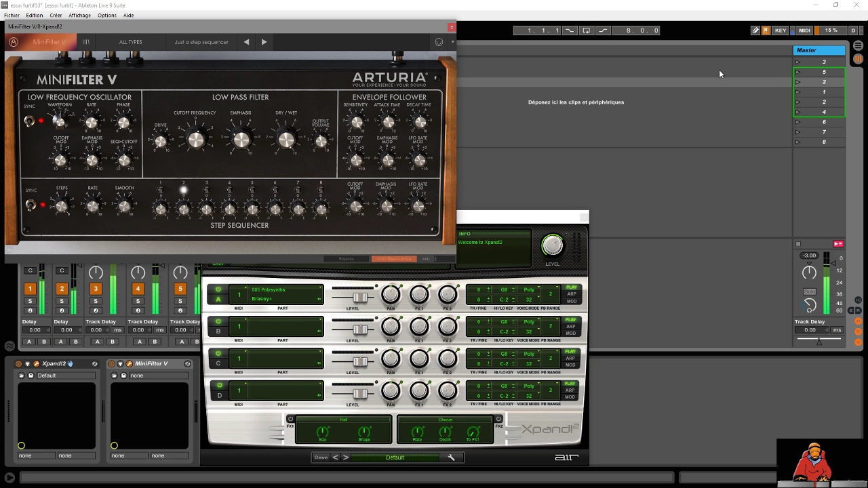Screen dimensions: 868x488
Task: Toggle Xpand!2 FX2 power button
Action: 498,419
